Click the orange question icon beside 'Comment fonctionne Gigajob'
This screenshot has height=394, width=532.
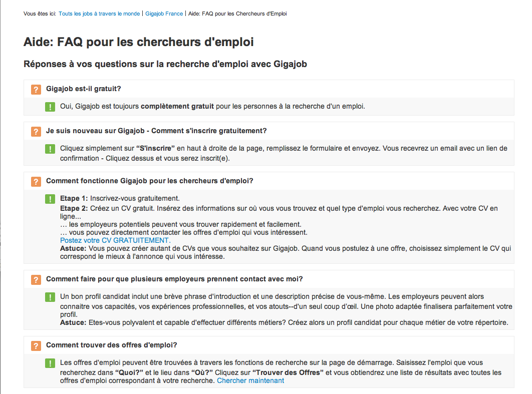tap(36, 182)
